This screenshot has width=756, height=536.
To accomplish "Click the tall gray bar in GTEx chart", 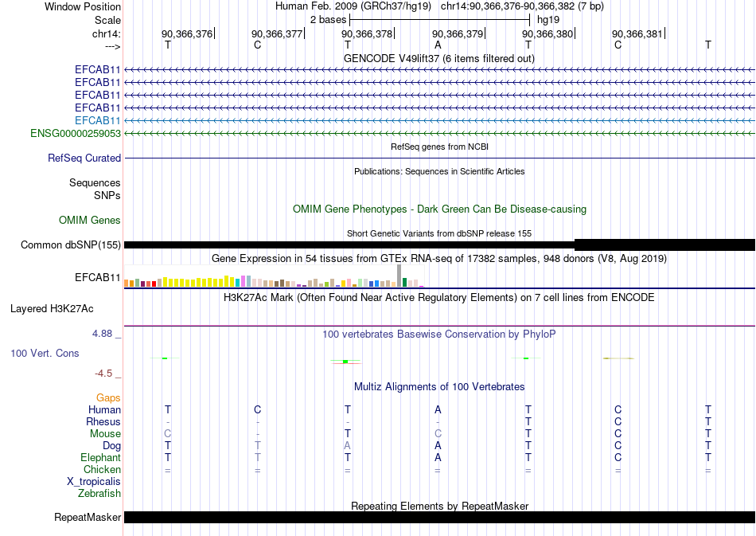I will click(399, 276).
